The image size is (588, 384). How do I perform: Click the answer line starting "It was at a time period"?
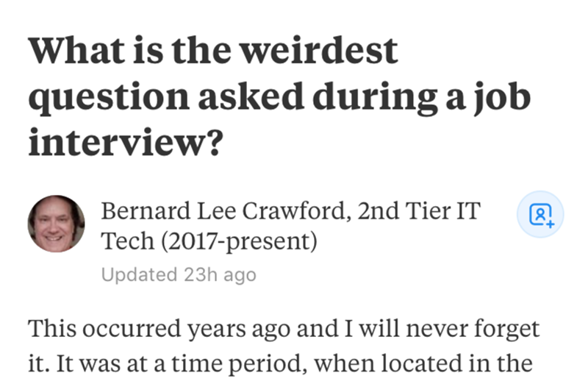pos(279,363)
